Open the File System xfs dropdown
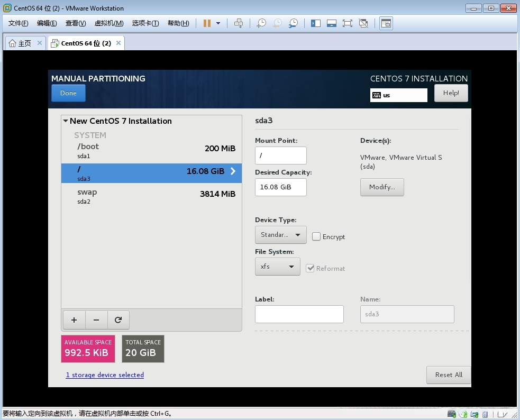The image size is (520, 420). coord(278,267)
